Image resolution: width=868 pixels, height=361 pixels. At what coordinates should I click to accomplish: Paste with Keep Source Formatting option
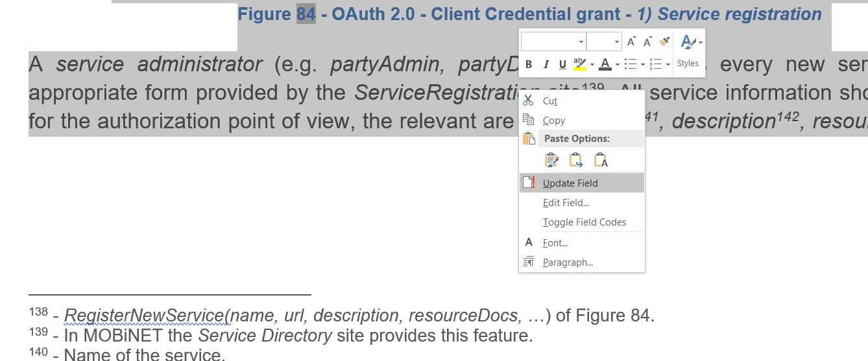[x=551, y=160]
